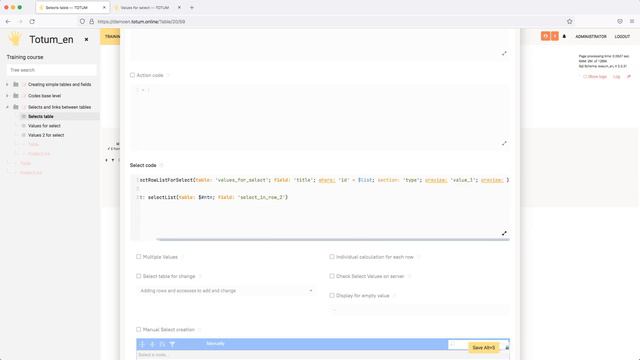Open the browser hamburger menu

pyautogui.click(x=632, y=21)
